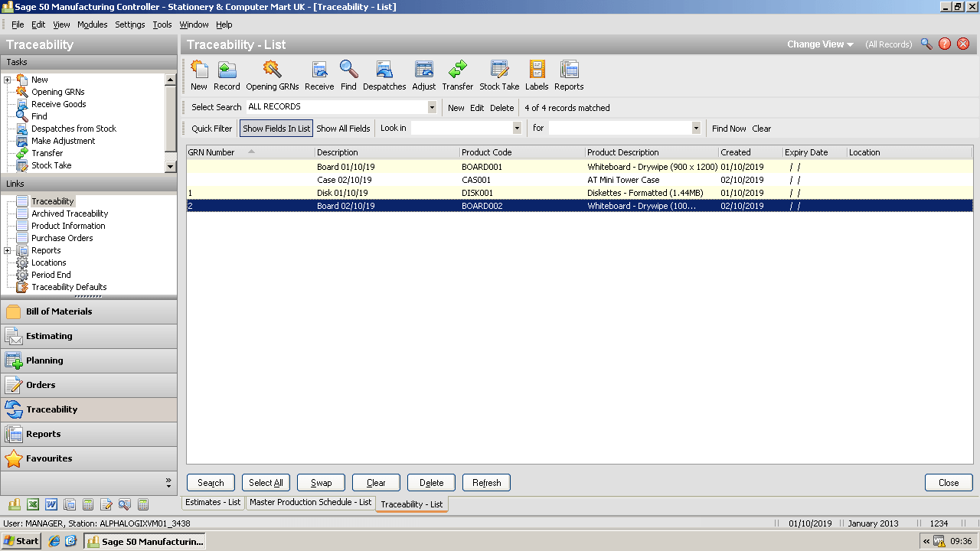Toggle the Quick Filter option
980x551 pixels.
click(212, 129)
